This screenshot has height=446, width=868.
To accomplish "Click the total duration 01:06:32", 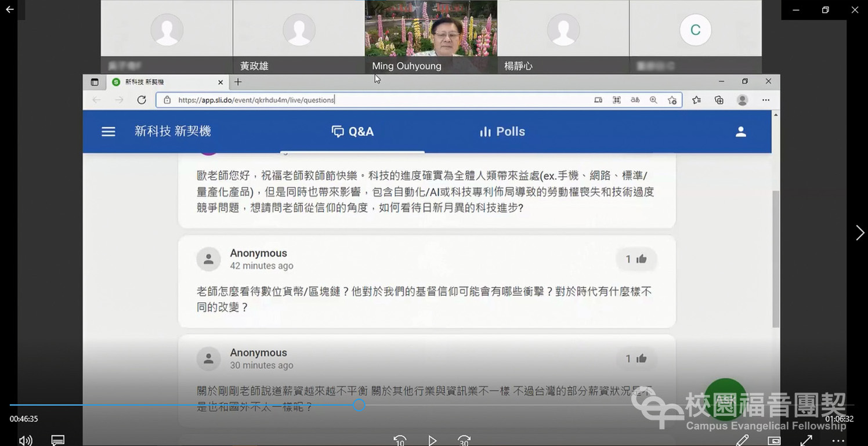I will (840, 419).
